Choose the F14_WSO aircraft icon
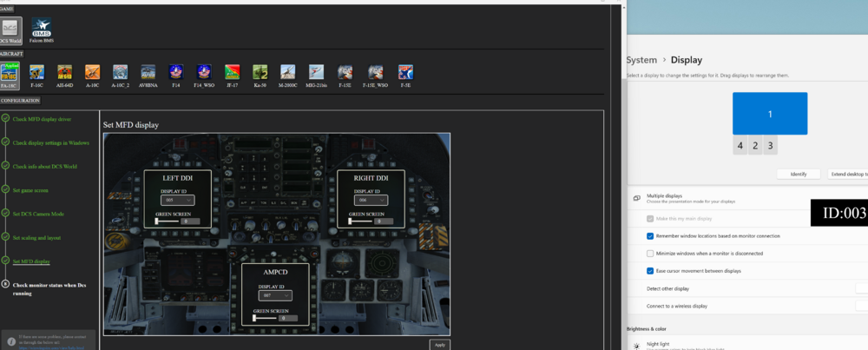The width and height of the screenshot is (868, 350). [204, 76]
